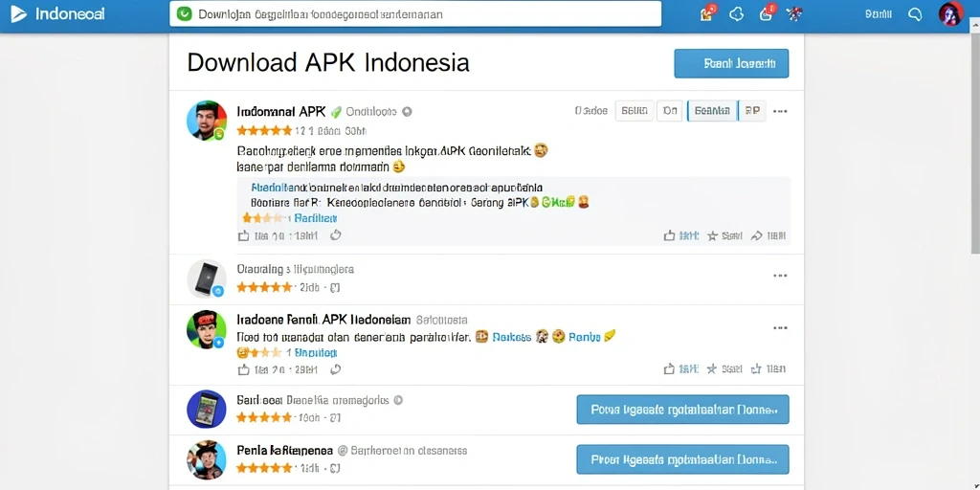Star the Indomanal APK post

coord(712,235)
